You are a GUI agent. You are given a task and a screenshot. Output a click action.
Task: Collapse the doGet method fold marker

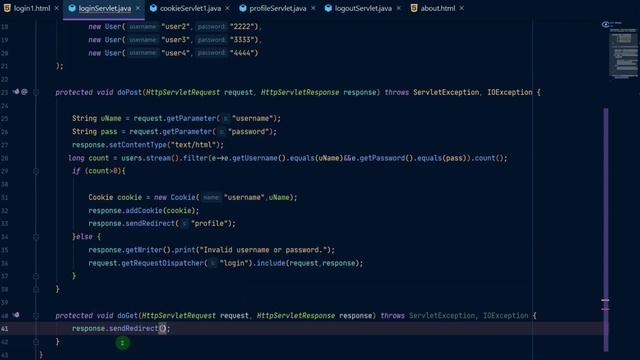click(x=36, y=316)
